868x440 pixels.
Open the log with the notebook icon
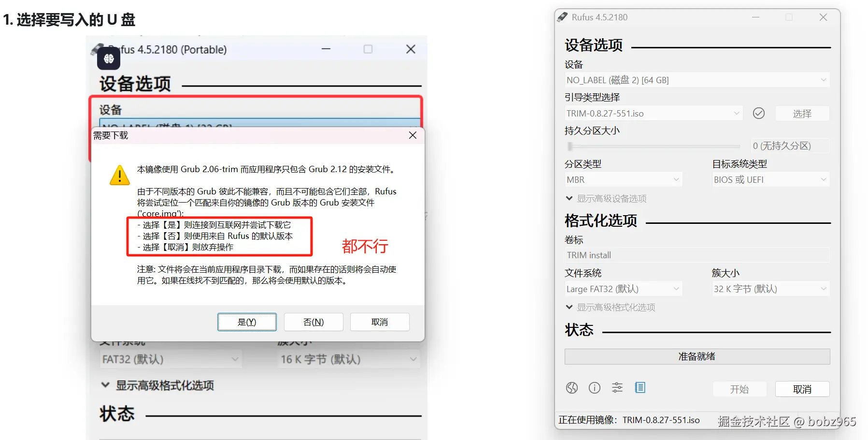pos(640,387)
